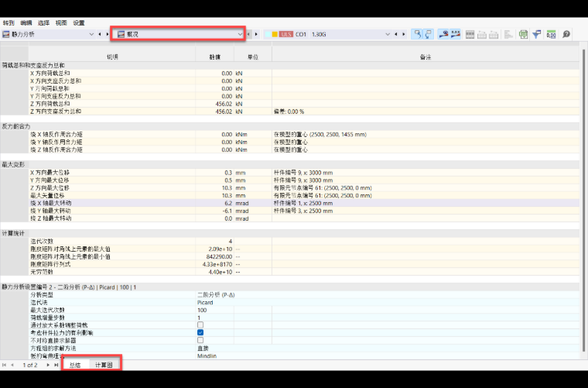Screen dimensions: 588x388
Task: Open the 选择 menu
Action: click(x=43, y=23)
